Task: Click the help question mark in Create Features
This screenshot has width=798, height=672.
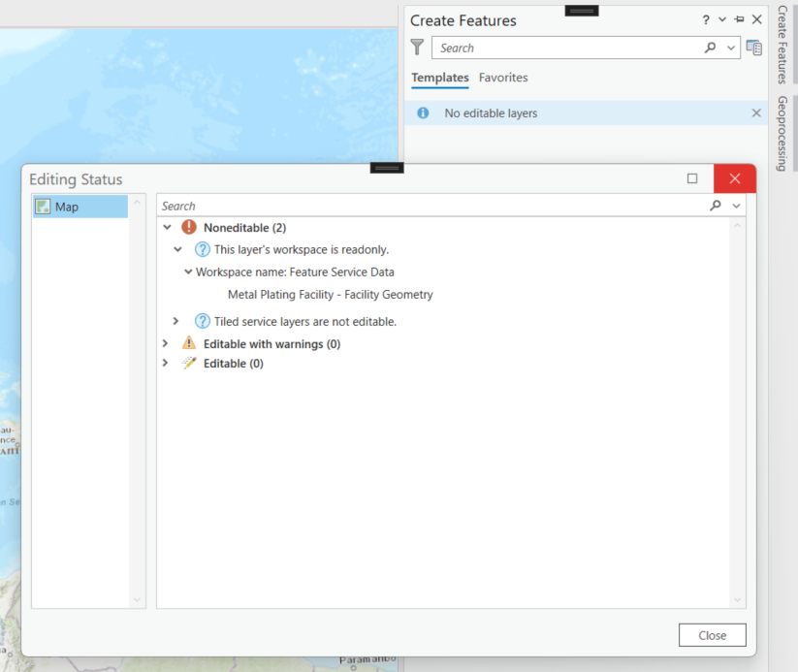Action: [x=705, y=18]
